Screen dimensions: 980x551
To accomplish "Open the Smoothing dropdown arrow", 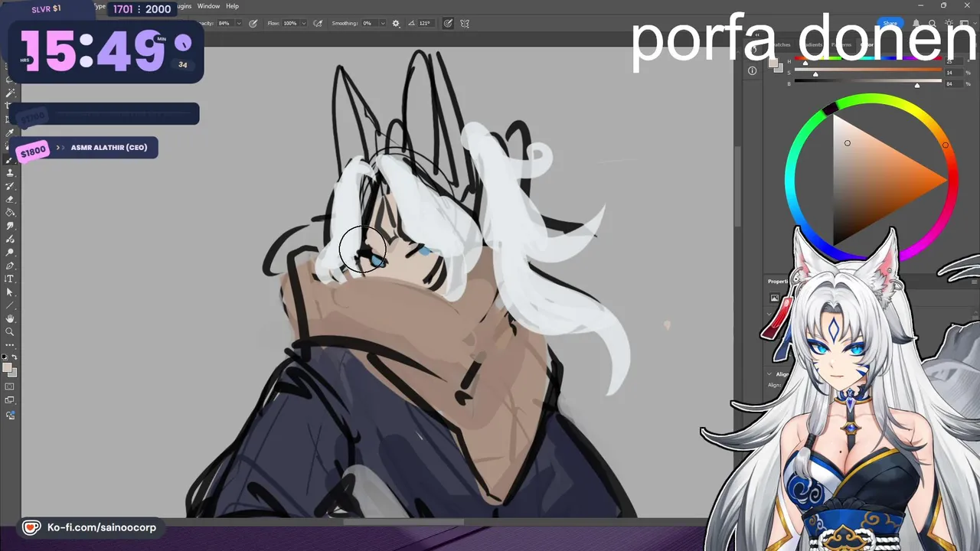I will (382, 24).
